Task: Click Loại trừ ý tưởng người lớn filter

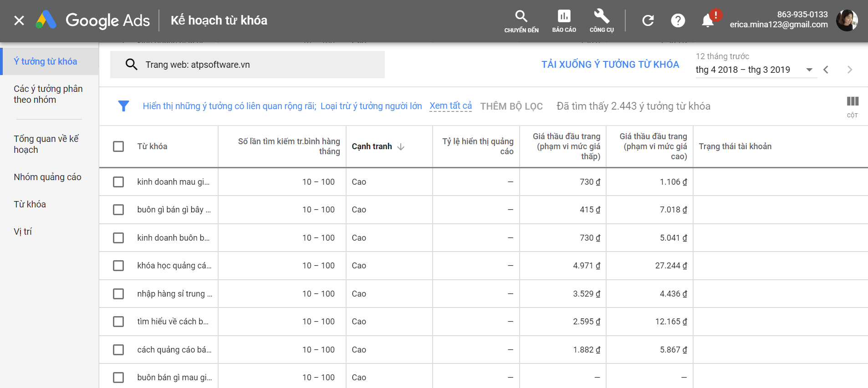Action: pyautogui.click(x=371, y=106)
